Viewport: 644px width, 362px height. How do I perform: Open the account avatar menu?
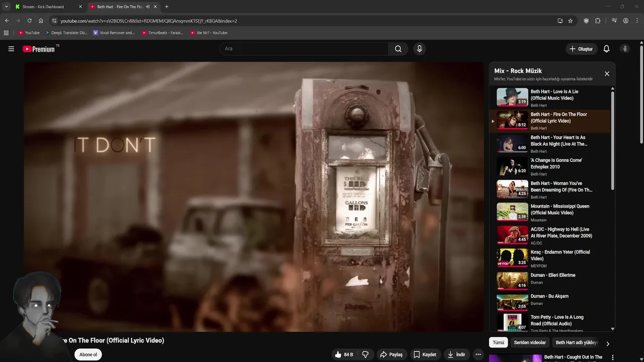625,49
